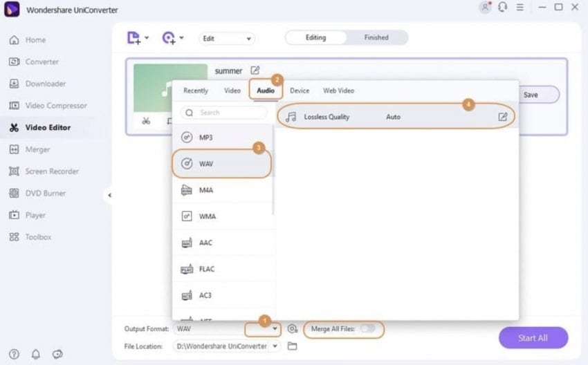588x365 pixels.
Task: Choose AC3 audio format
Action: coord(223,295)
